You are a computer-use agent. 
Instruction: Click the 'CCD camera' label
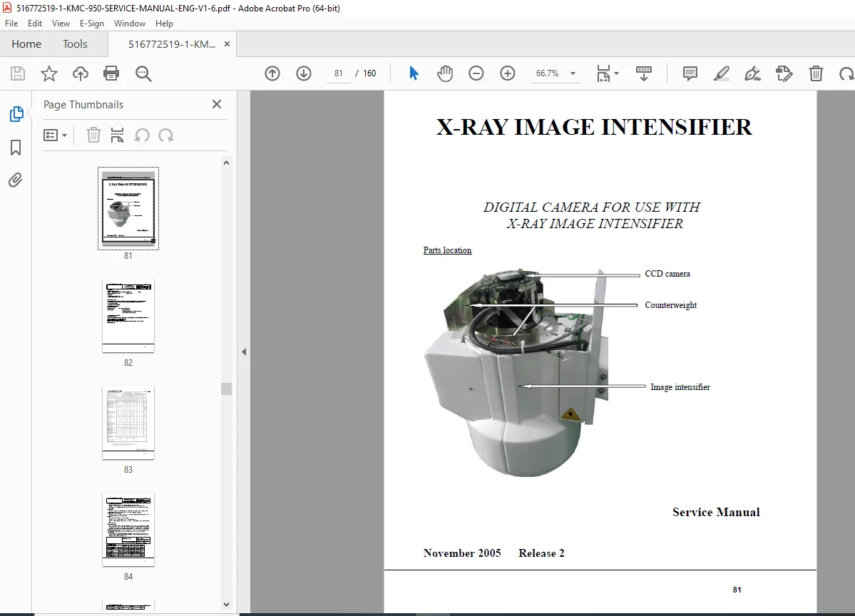[x=667, y=274]
